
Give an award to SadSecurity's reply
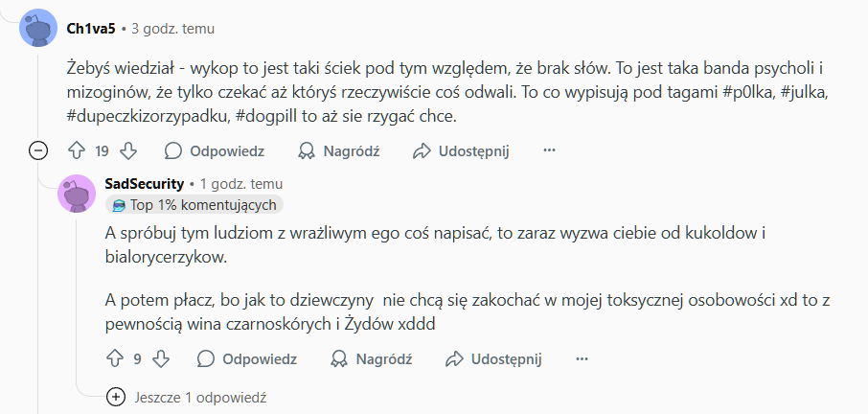point(371,358)
